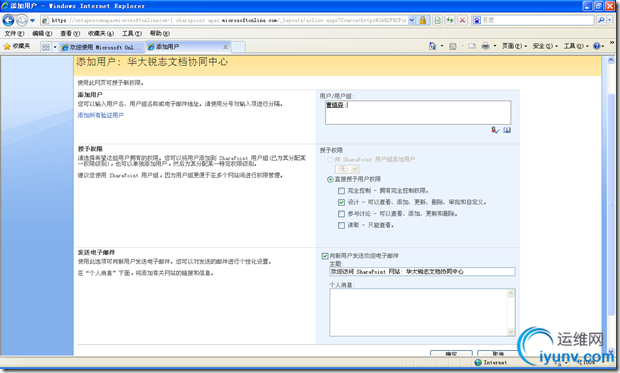Click the RSS feeds icon
Viewport: 620px width, 373px height.
[x=453, y=46]
